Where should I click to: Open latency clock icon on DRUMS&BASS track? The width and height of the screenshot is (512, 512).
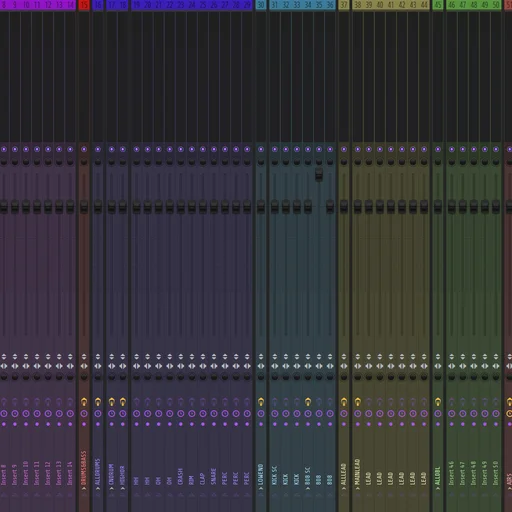(x=84, y=414)
